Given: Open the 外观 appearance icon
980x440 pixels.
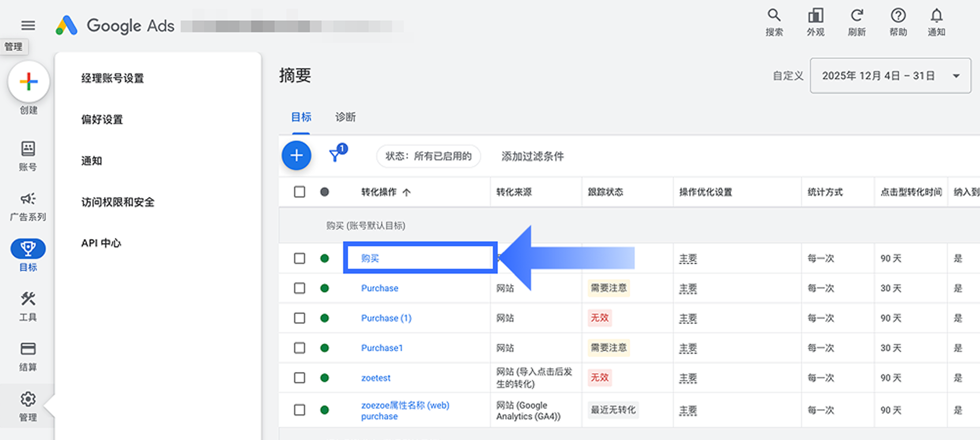Looking at the screenshot, I should pyautogui.click(x=815, y=16).
